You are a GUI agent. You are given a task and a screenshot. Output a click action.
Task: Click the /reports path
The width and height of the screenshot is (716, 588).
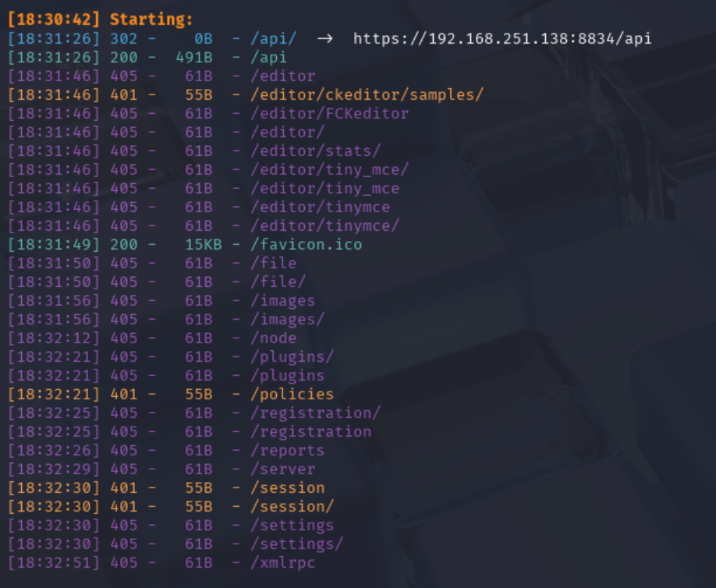[288, 451]
